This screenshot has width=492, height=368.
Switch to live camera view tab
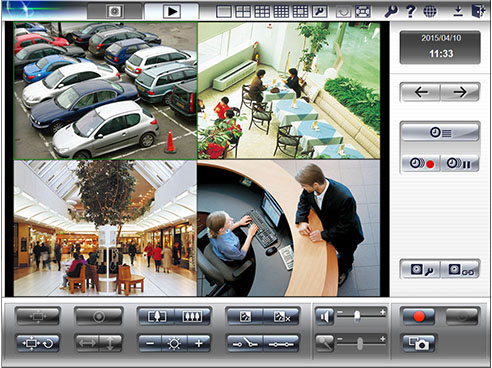(114, 11)
